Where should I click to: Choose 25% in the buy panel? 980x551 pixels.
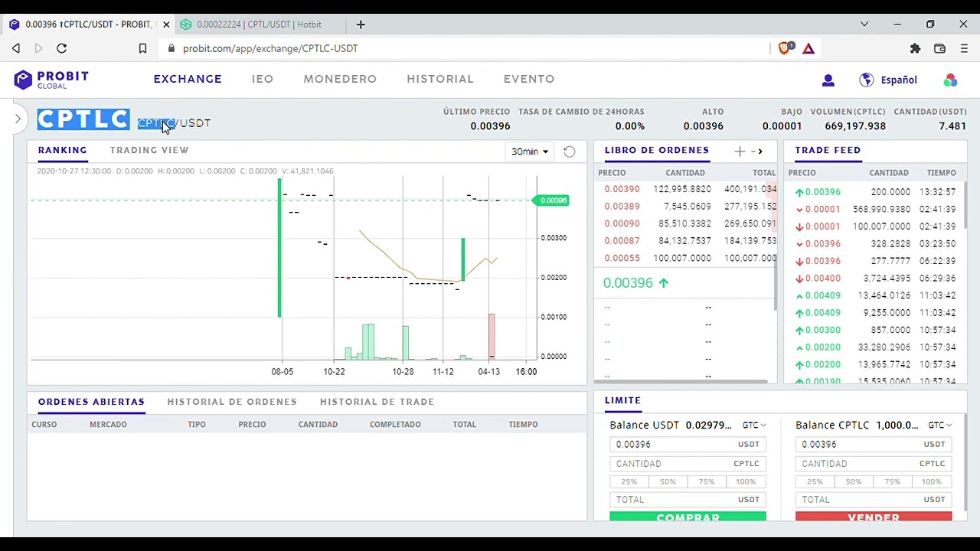tap(629, 481)
